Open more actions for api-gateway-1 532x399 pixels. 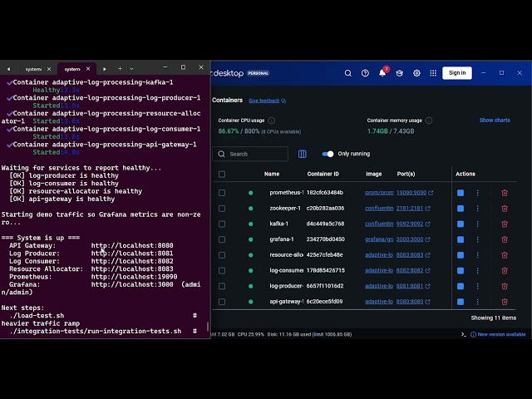[478, 302]
